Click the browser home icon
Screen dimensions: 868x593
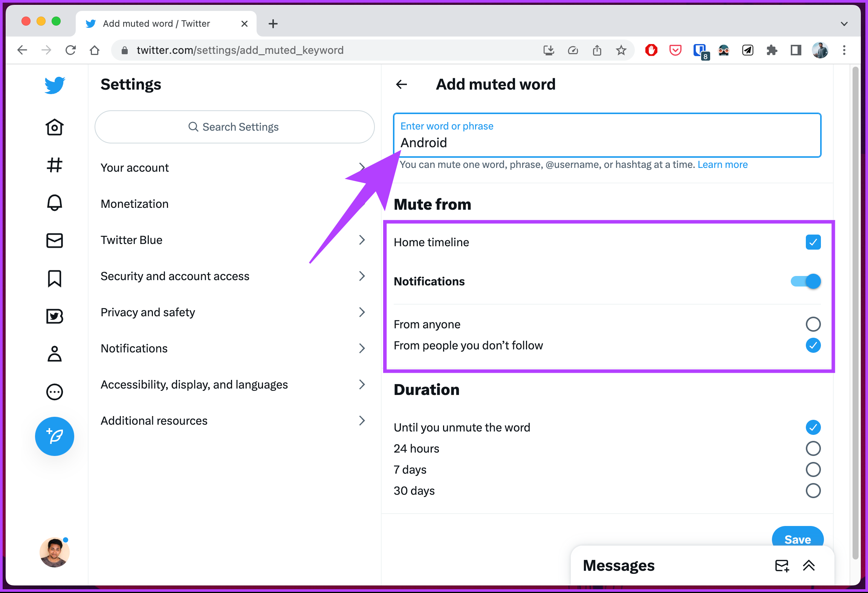pos(95,50)
